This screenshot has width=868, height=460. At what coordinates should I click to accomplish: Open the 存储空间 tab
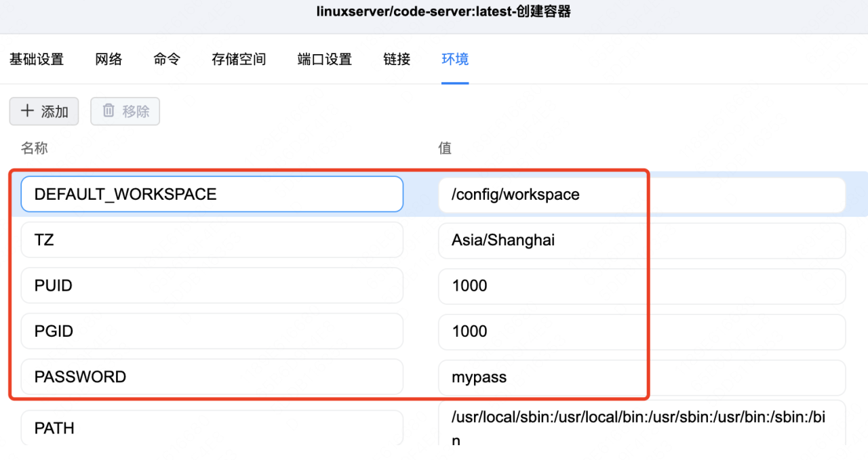click(x=238, y=60)
